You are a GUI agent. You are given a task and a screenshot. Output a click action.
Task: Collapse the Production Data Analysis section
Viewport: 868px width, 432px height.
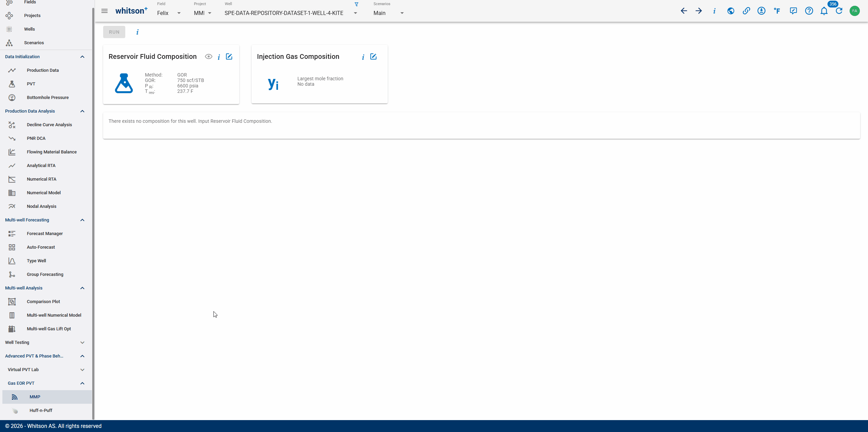[x=82, y=111]
